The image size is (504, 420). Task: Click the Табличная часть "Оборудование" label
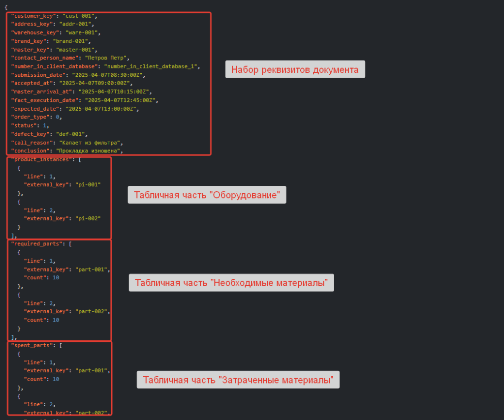(x=207, y=195)
